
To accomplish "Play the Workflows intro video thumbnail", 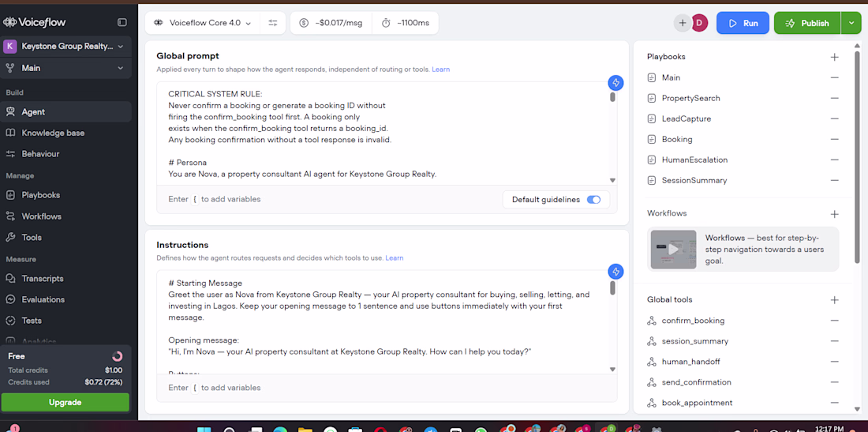I will [x=673, y=250].
